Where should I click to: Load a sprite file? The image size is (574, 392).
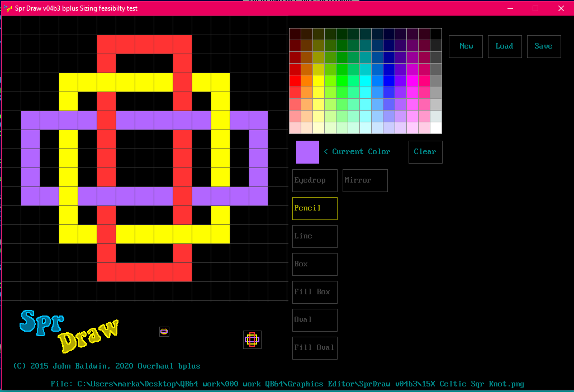pos(504,46)
